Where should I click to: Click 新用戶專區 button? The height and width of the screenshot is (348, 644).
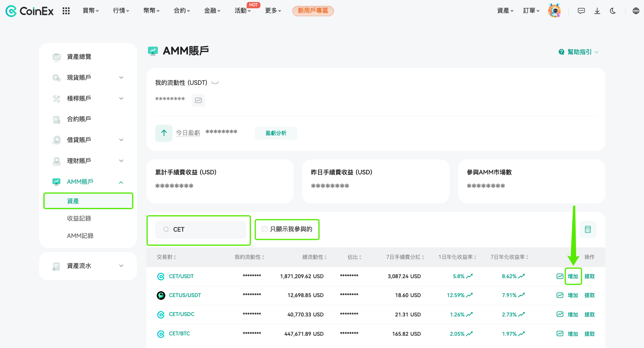(x=313, y=11)
